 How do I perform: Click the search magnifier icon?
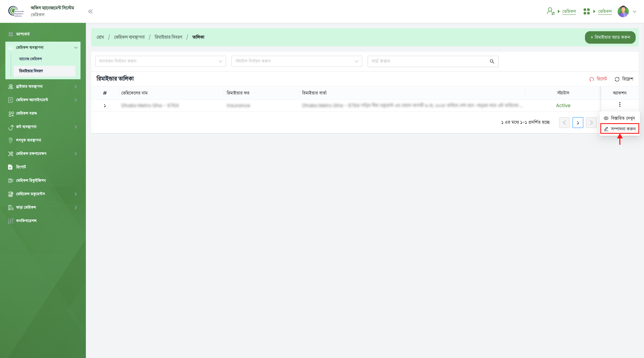492,61
